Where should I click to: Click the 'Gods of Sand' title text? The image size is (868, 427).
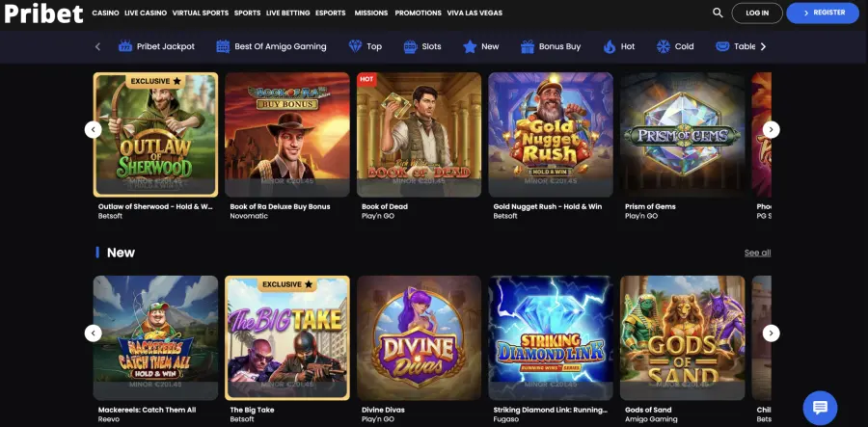tap(648, 410)
